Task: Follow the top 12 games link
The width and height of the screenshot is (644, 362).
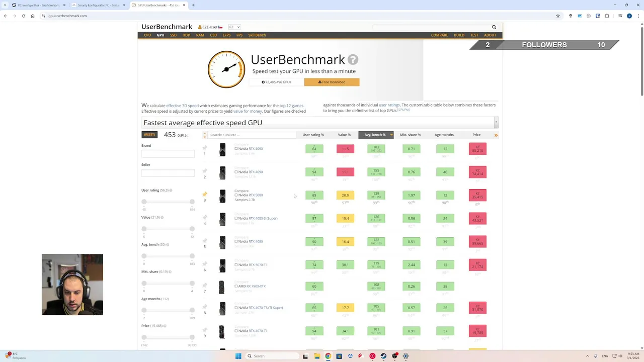Action: point(291,106)
